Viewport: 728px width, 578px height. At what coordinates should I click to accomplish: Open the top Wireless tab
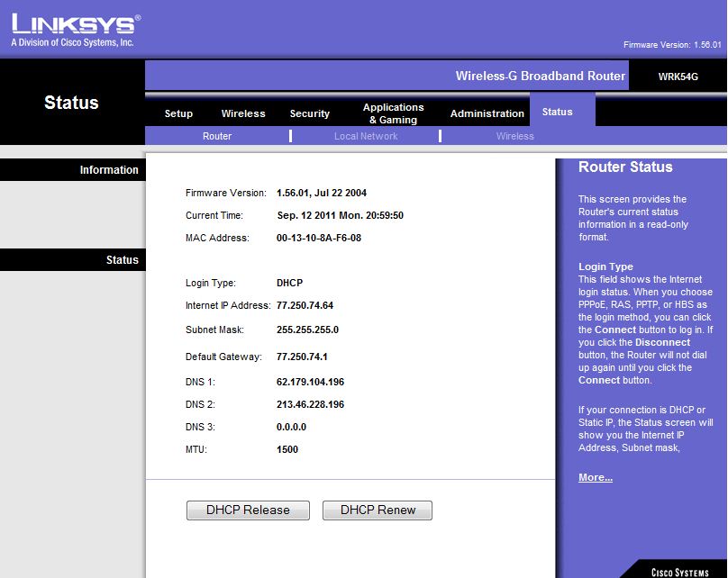[243, 113]
